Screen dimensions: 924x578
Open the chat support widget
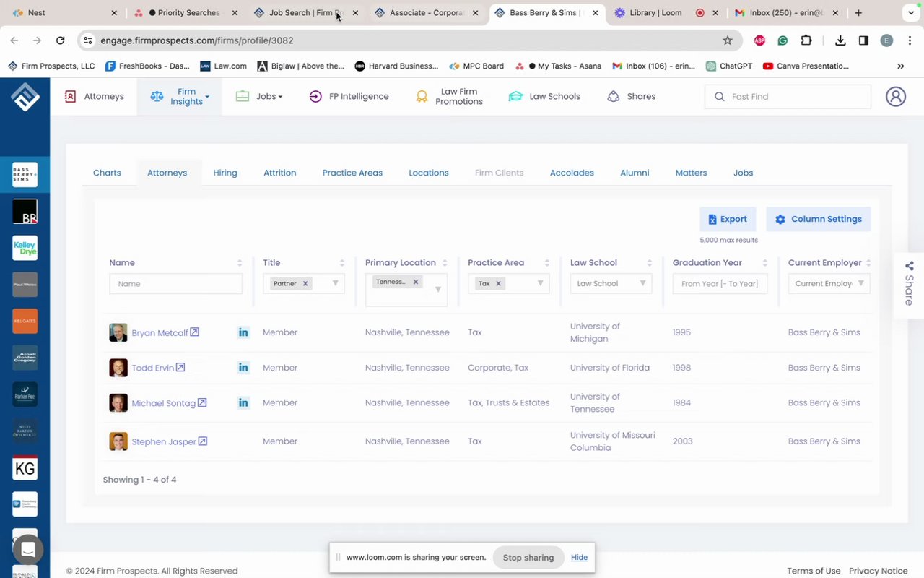(x=28, y=550)
